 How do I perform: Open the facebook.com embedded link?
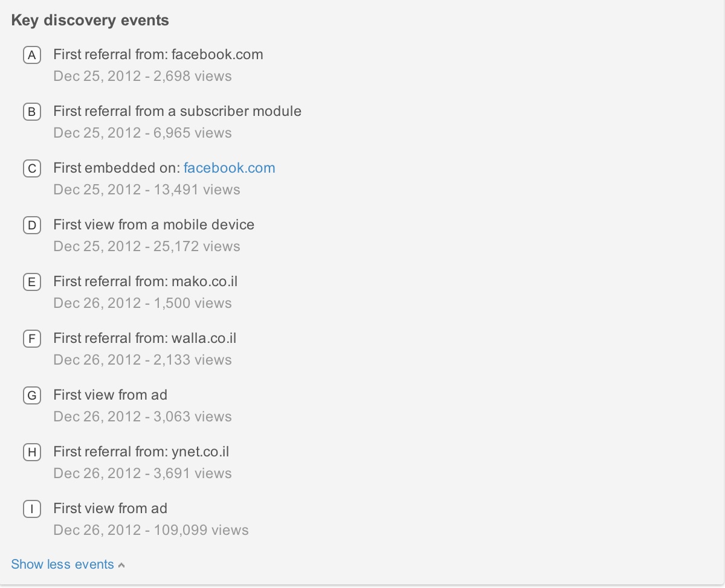pyautogui.click(x=229, y=168)
